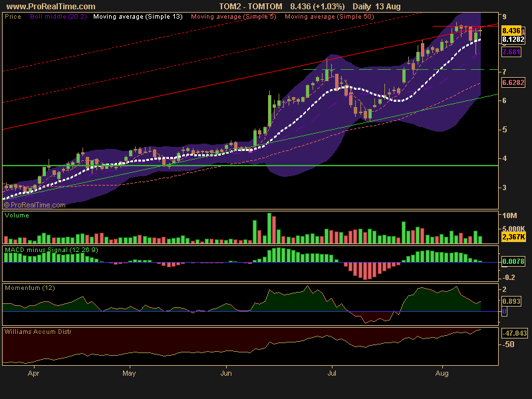
Task: Click the 0.0078 MACD value tag
Action: [x=513, y=261]
